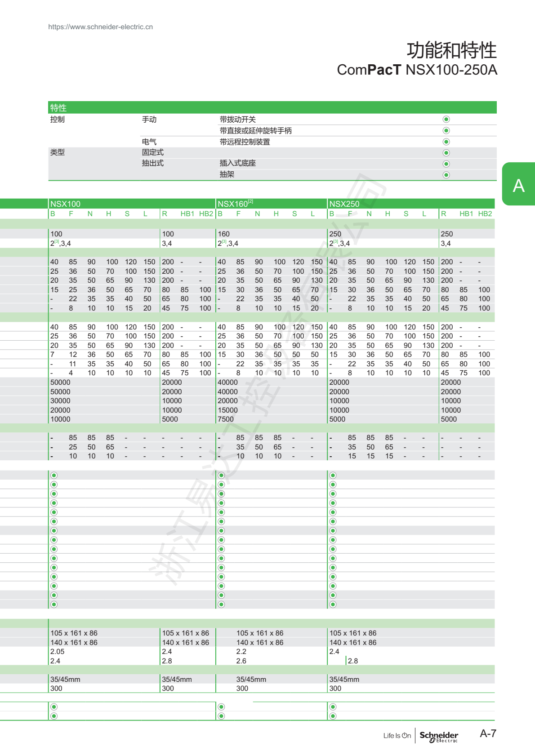
Task: Click the green dot in the 固定式 row
Action: pos(446,153)
